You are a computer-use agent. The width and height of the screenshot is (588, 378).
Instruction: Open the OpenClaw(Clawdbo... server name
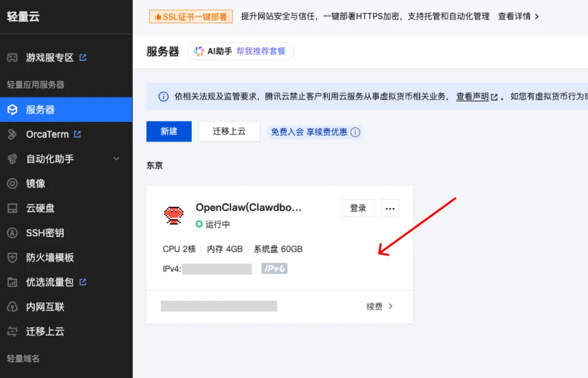[x=249, y=208]
